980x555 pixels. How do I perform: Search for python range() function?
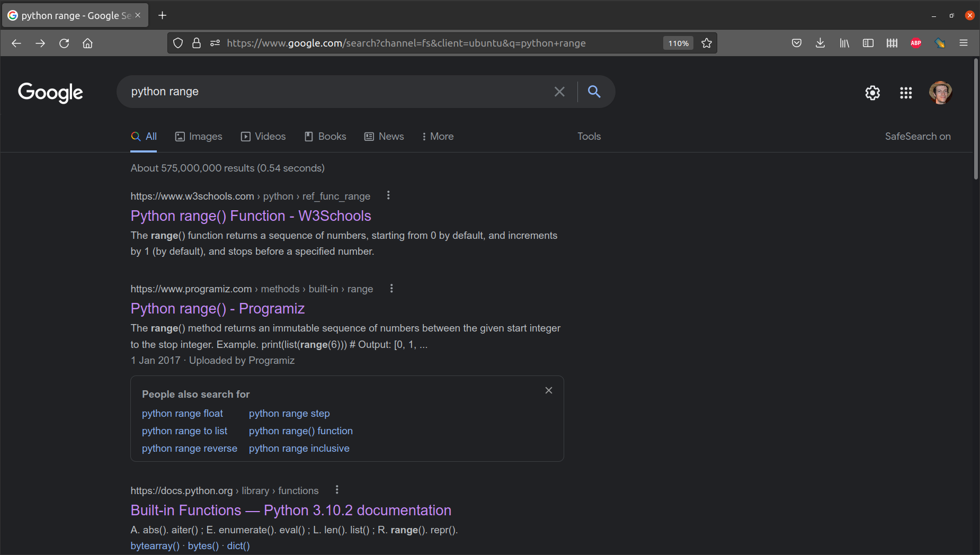[x=301, y=431]
